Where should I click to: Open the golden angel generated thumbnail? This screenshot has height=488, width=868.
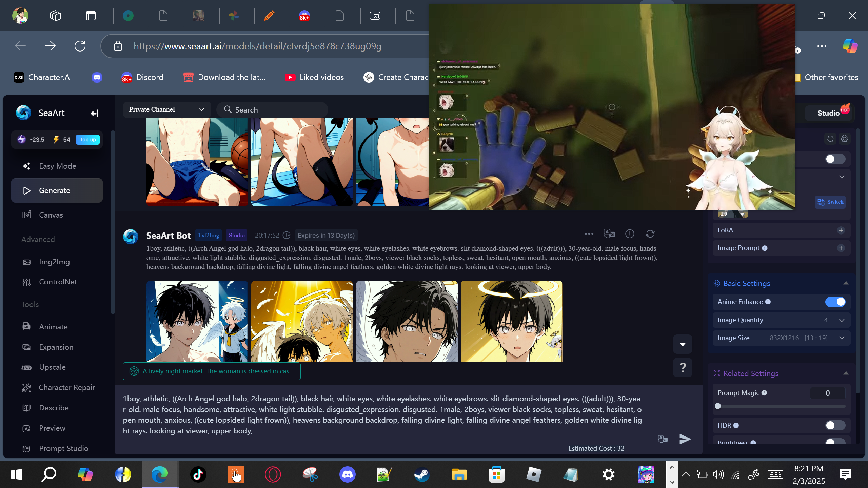(x=302, y=321)
